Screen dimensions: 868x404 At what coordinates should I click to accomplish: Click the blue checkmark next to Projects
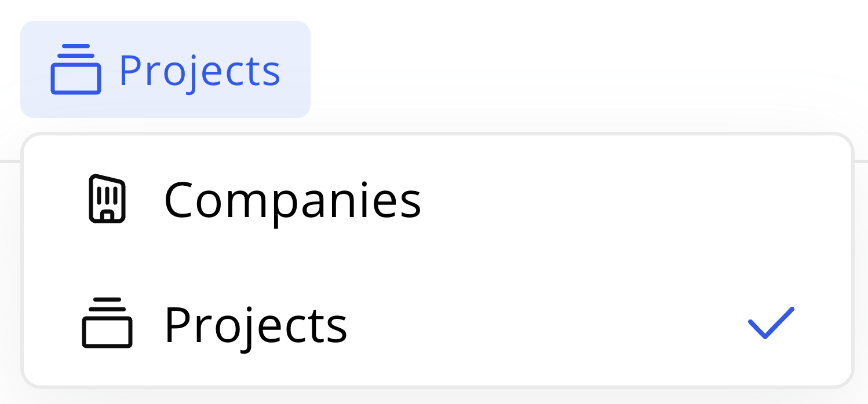point(771,323)
